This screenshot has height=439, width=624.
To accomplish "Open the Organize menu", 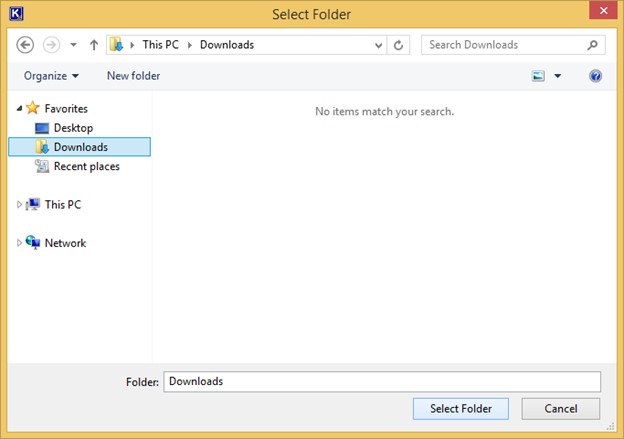I will tap(51, 76).
